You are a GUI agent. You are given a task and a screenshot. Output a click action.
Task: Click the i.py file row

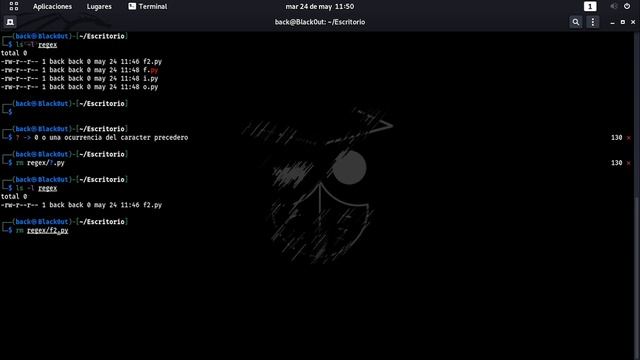point(79,78)
